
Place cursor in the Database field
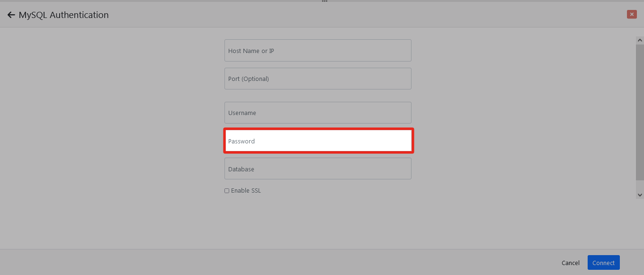(318, 169)
